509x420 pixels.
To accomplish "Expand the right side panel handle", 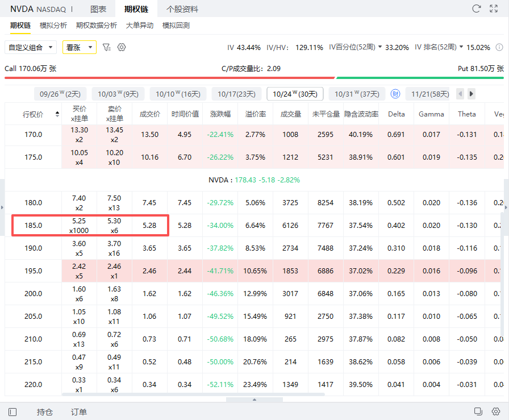I will click(x=506, y=207).
